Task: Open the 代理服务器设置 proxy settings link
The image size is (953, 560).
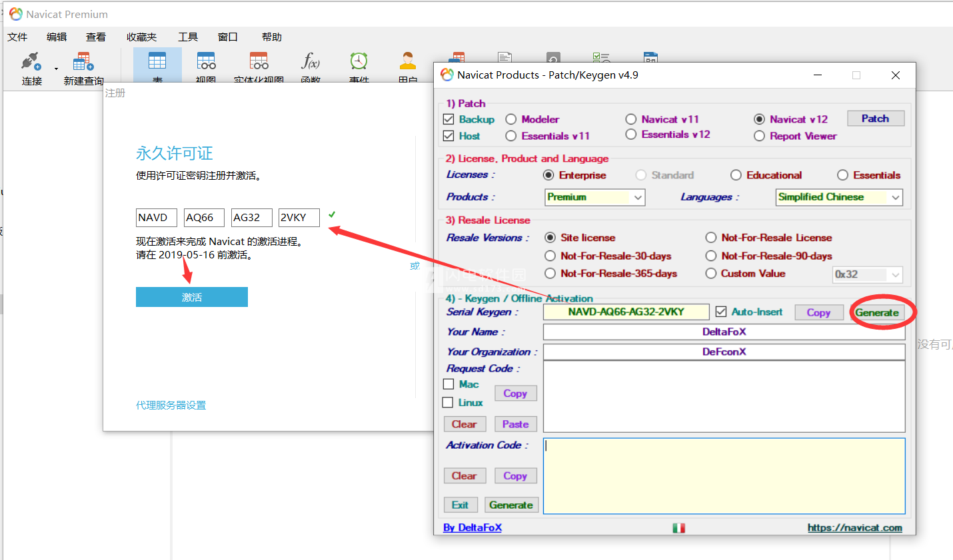Action: coord(171,405)
